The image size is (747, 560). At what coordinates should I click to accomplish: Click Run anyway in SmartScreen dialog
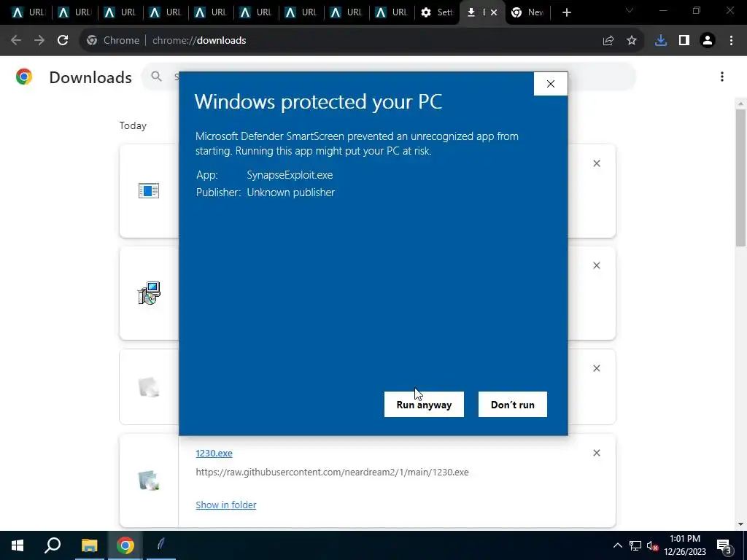(x=424, y=404)
